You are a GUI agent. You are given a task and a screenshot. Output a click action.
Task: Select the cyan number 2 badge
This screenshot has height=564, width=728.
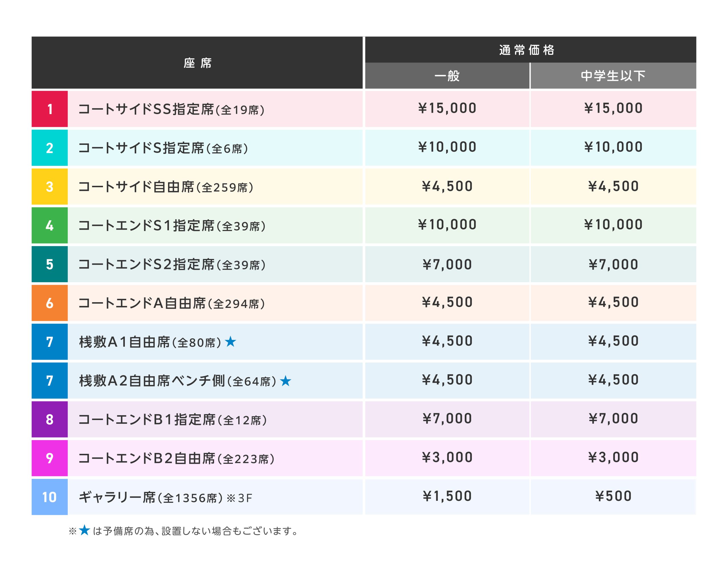point(50,148)
